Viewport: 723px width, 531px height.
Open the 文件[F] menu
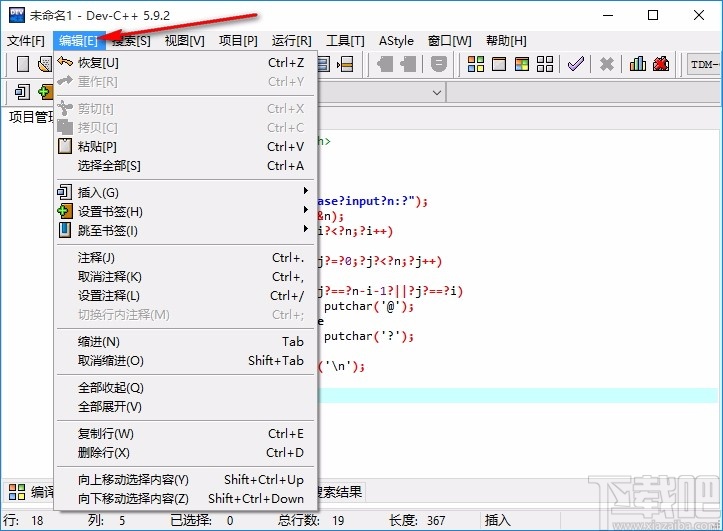click(x=26, y=41)
